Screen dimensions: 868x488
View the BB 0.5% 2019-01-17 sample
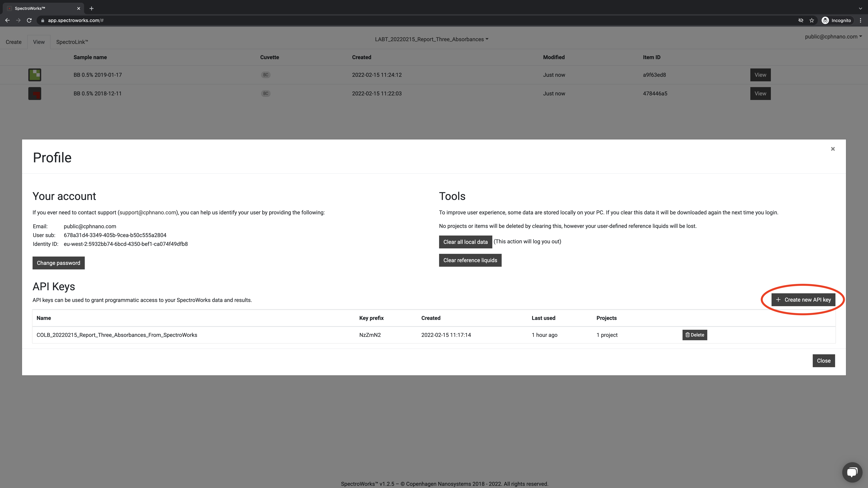tap(760, 75)
